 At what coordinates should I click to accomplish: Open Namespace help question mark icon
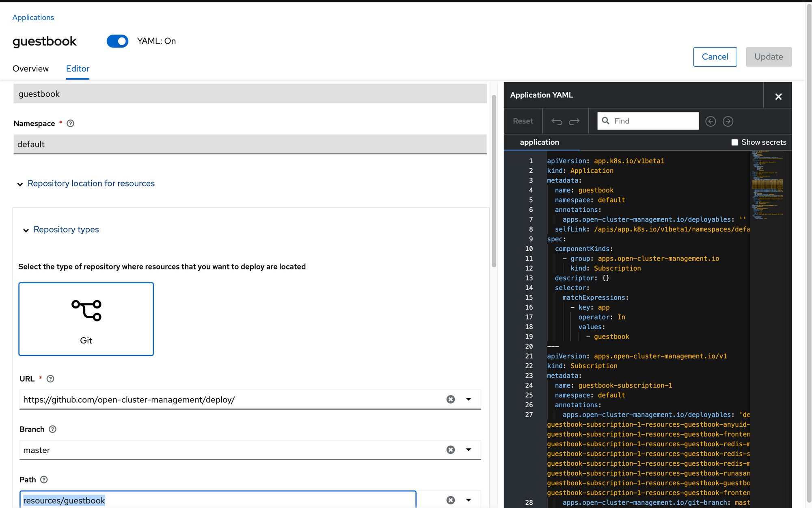pyautogui.click(x=70, y=124)
